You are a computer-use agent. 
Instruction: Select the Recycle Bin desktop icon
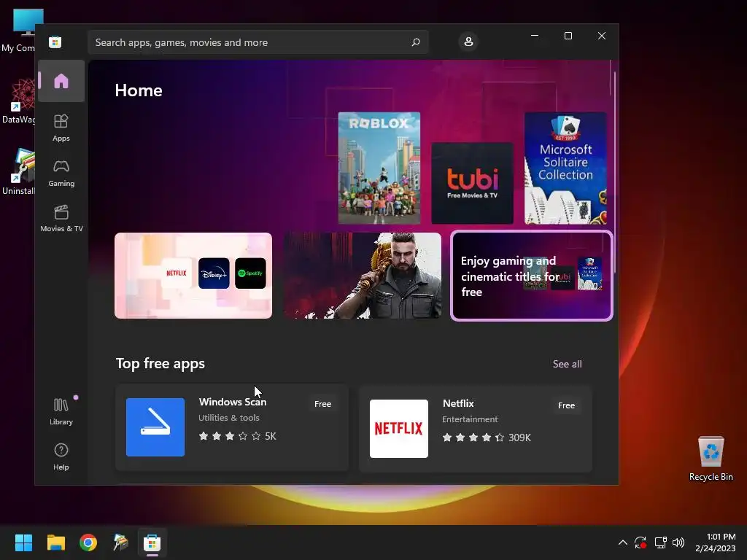(x=711, y=458)
